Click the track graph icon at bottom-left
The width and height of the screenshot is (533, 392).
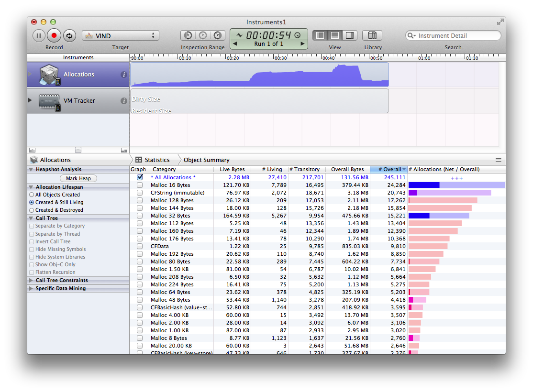32,150
